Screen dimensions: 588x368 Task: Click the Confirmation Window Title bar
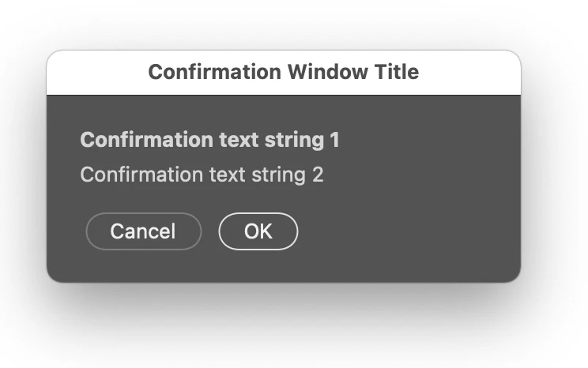pos(283,73)
